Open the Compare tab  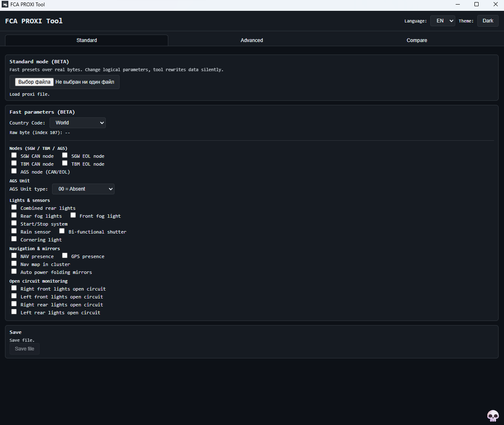point(417,40)
